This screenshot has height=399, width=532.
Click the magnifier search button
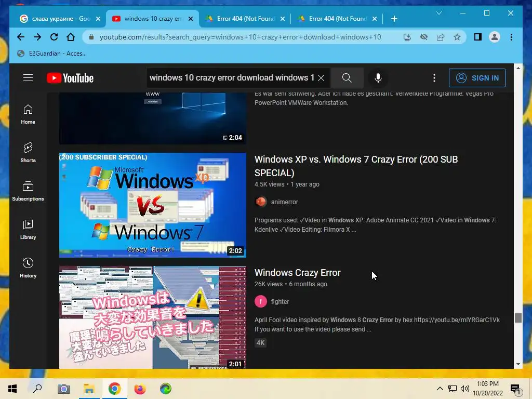[347, 78]
